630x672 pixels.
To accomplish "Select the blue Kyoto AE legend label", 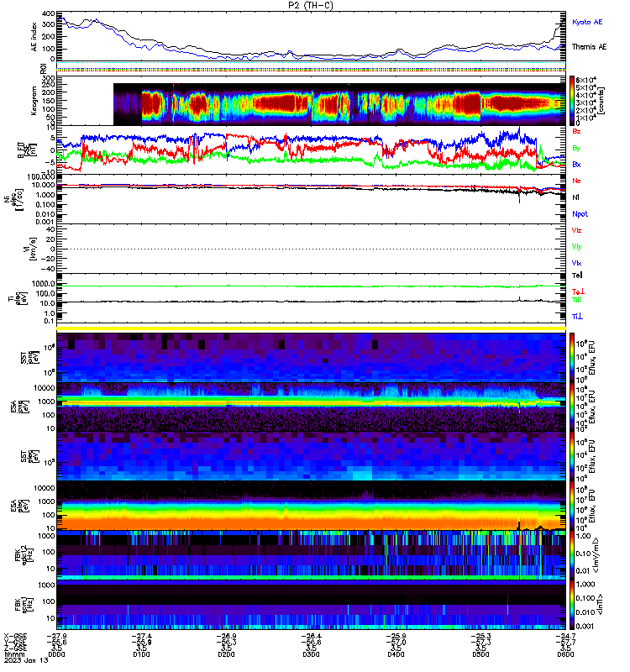I will [x=587, y=22].
